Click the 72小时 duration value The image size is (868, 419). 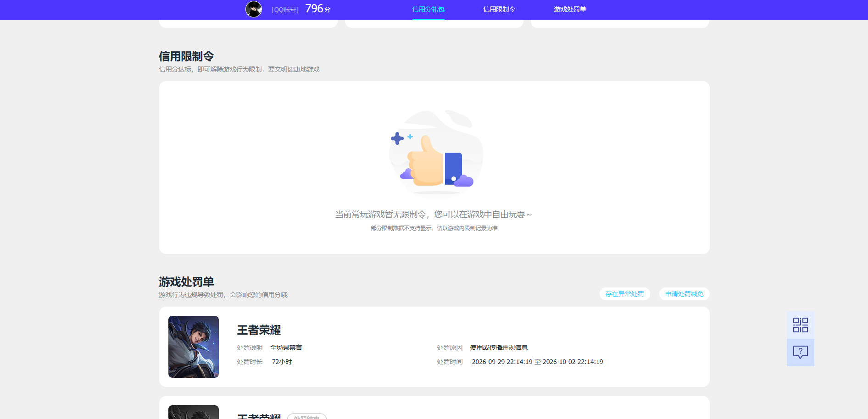click(x=282, y=362)
